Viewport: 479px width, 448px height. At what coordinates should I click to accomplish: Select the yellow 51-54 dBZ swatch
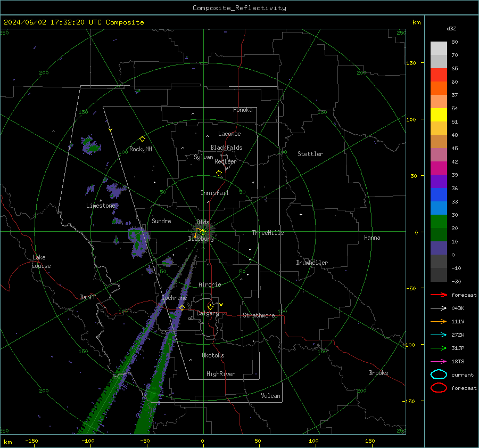[x=439, y=115]
